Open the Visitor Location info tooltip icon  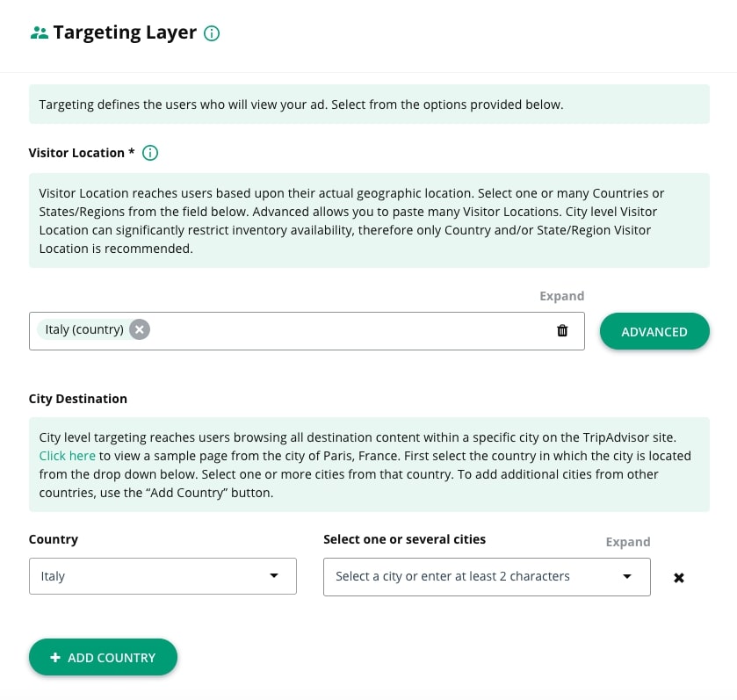tap(150, 153)
